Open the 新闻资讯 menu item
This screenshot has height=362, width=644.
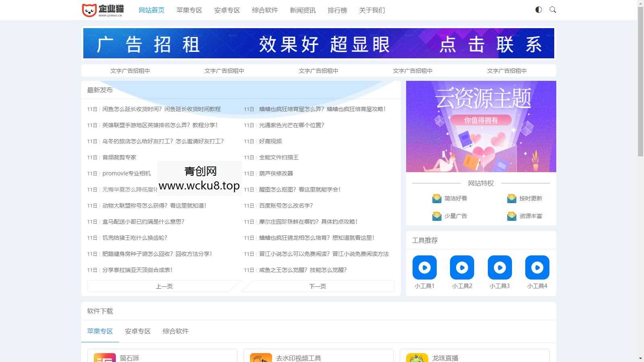point(302,10)
